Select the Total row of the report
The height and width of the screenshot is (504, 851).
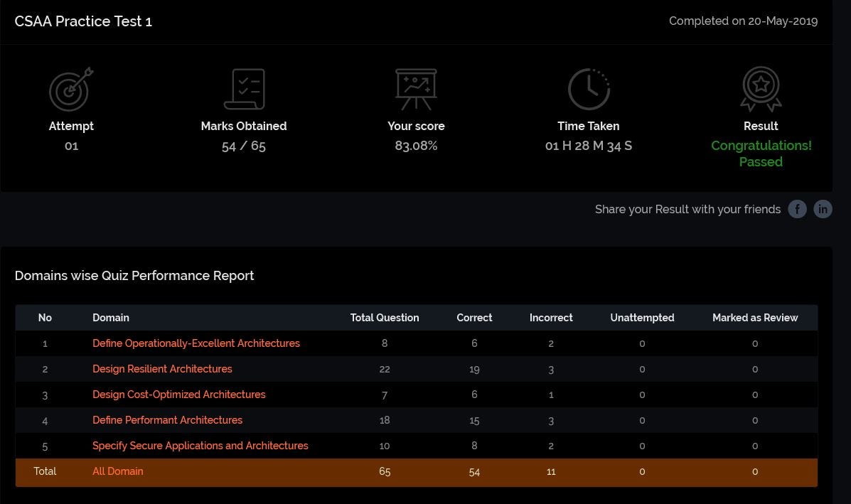45,471
